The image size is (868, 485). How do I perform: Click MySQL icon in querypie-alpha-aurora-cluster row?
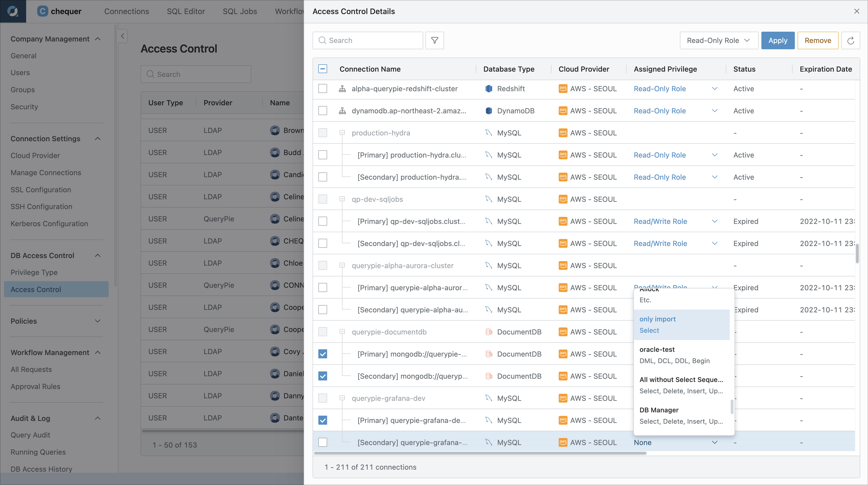(489, 265)
